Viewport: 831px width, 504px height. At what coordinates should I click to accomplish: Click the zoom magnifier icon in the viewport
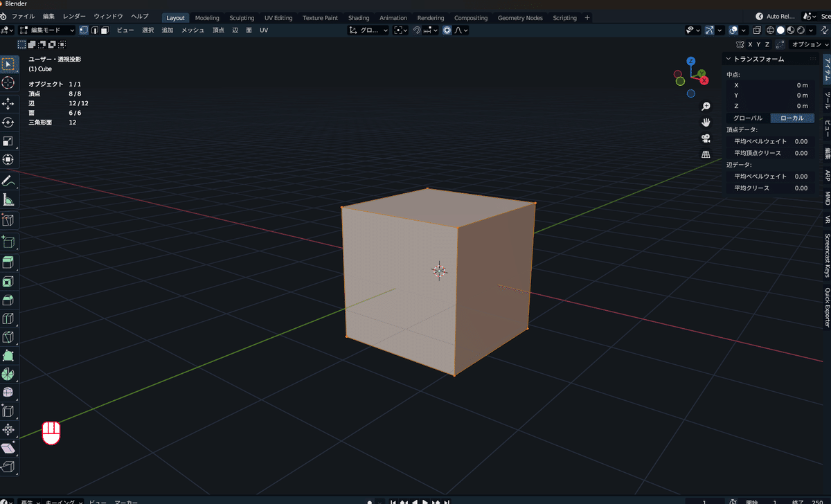tap(706, 106)
